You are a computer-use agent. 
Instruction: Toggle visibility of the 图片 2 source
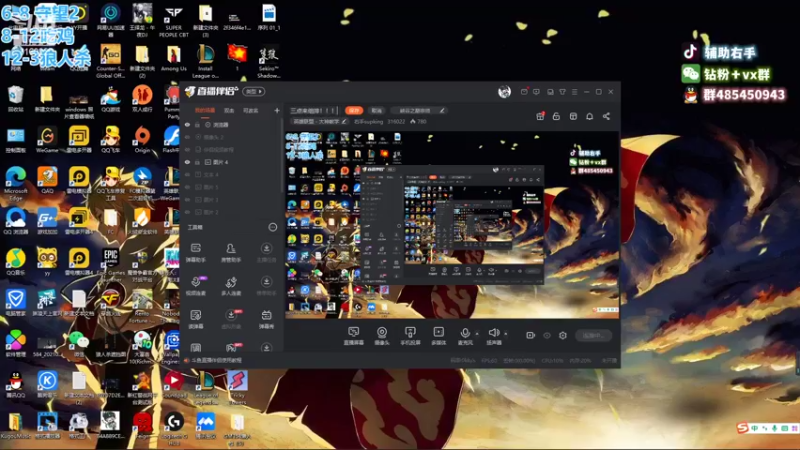click(x=187, y=212)
